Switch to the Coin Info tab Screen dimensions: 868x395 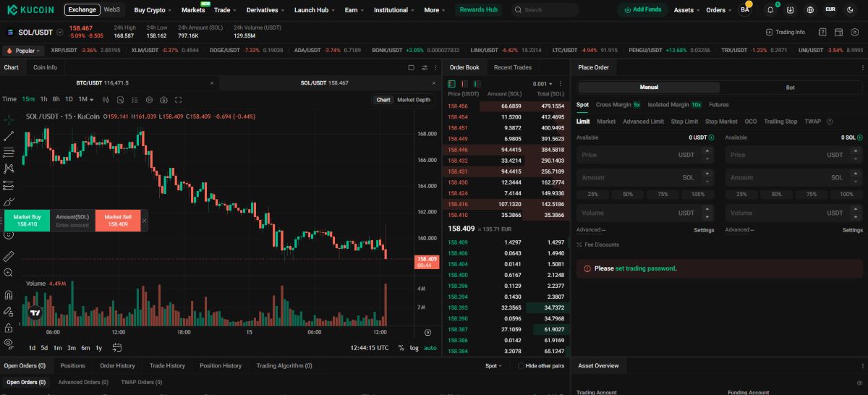[x=45, y=67]
